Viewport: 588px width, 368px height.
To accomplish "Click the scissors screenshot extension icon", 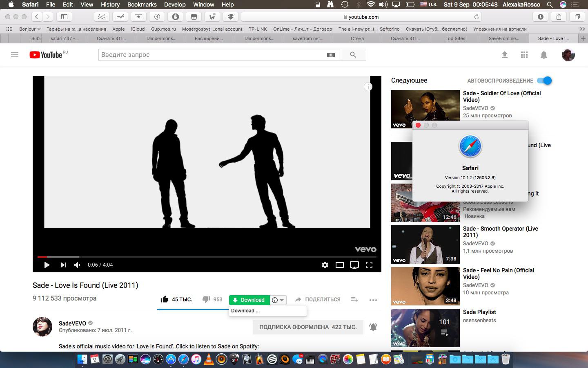I will coord(102,17).
